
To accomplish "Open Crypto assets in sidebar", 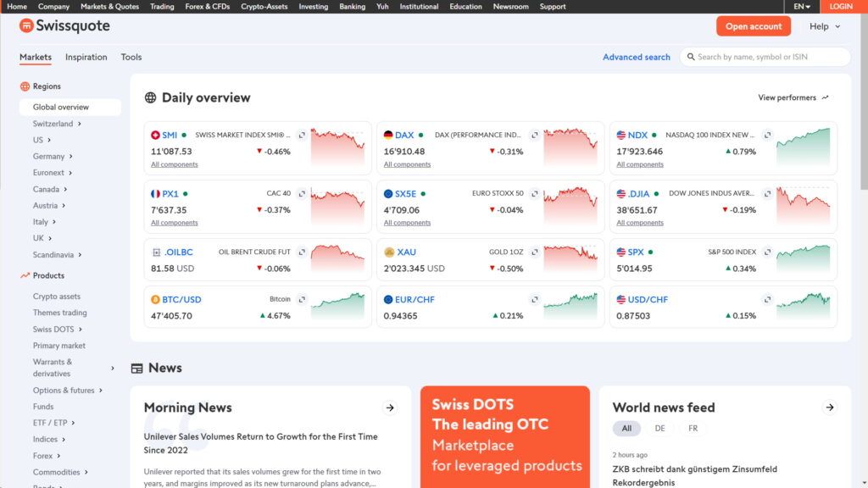I will (57, 296).
